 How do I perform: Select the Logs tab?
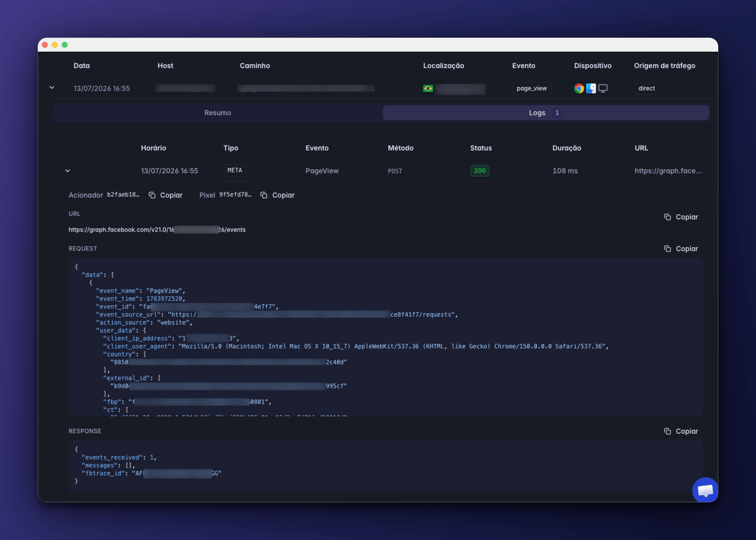(546, 113)
